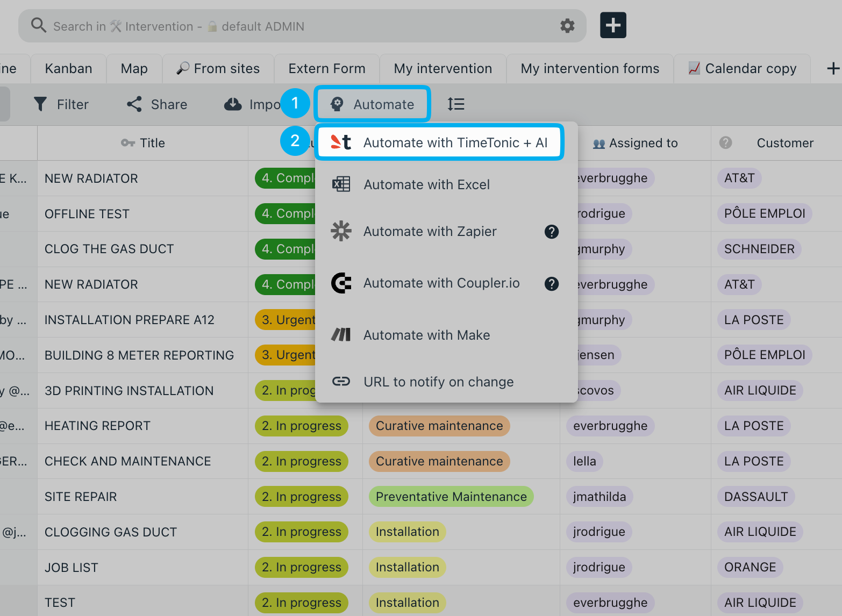Select HEATING REPORT title cell
Image resolution: width=842 pixels, height=616 pixels.
click(143, 426)
